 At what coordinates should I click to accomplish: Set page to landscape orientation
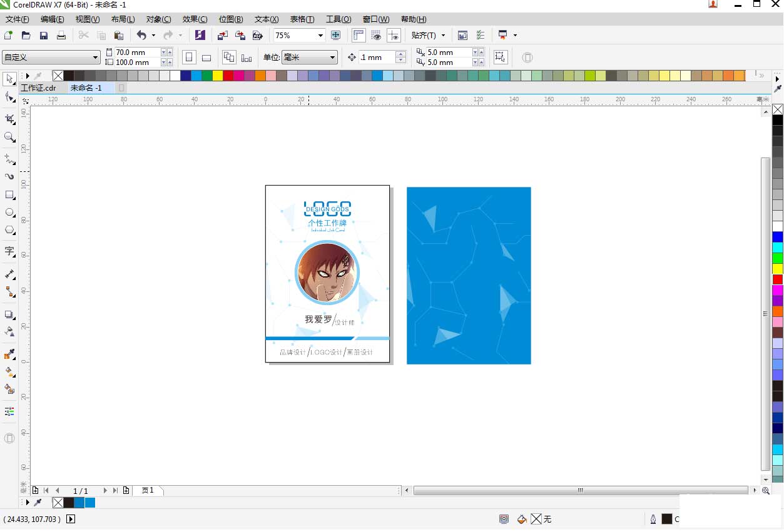(206, 58)
